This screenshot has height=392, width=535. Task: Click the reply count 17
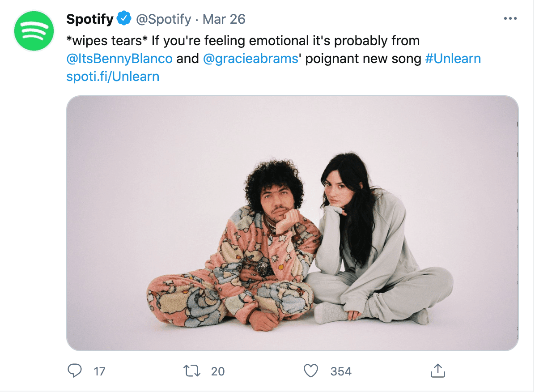[x=100, y=371]
